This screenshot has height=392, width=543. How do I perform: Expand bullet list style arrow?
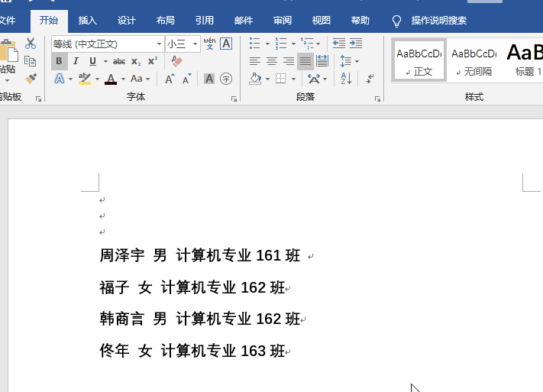pos(267,44)
